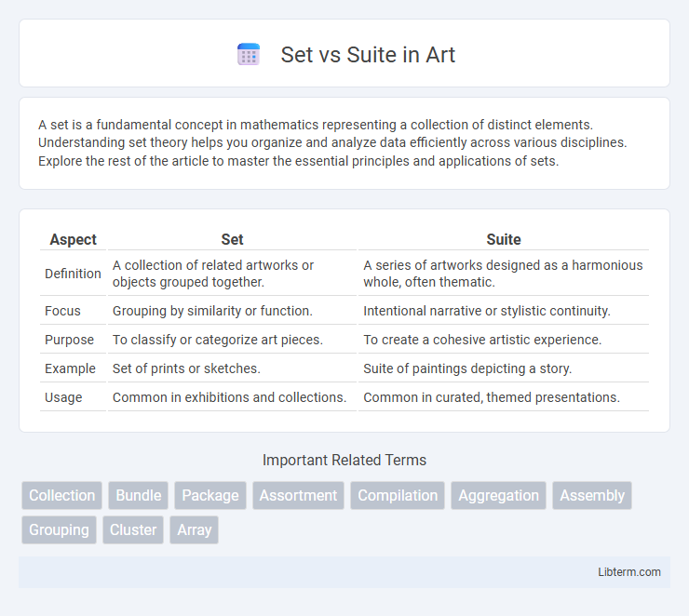Viewport: 689px width, 616px height.
Task: Click 'A collection of related artworks' cell
Action: 232,273
